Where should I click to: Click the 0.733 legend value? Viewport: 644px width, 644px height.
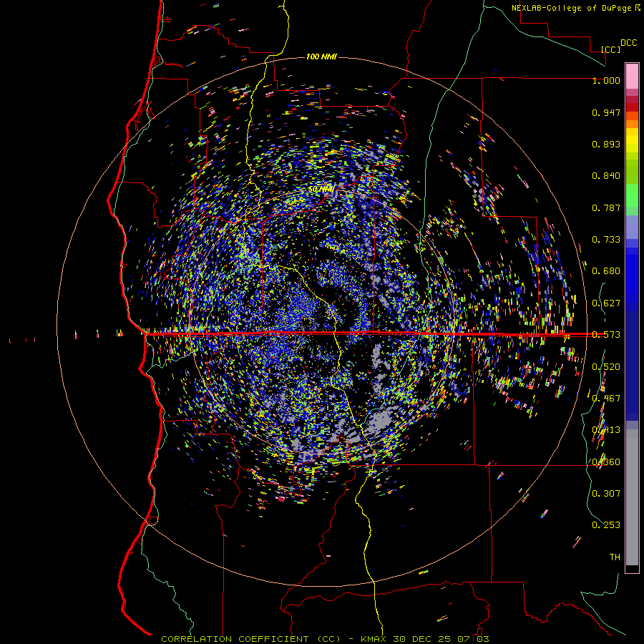coord(606,240)
